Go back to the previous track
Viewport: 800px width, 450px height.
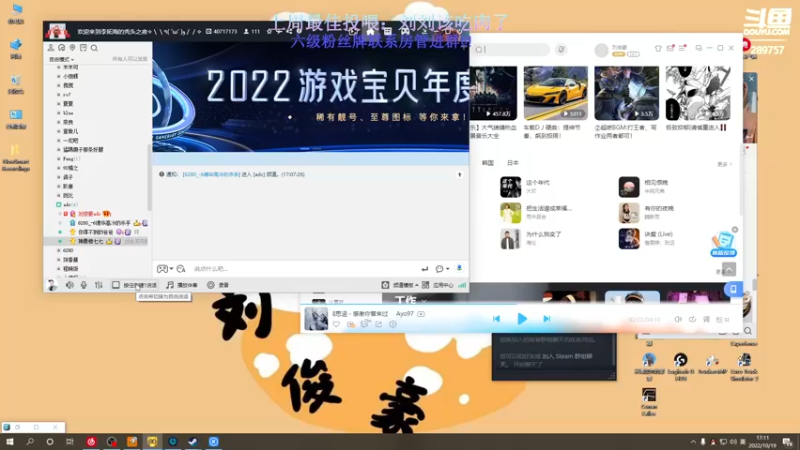click(x=496, y=319)
